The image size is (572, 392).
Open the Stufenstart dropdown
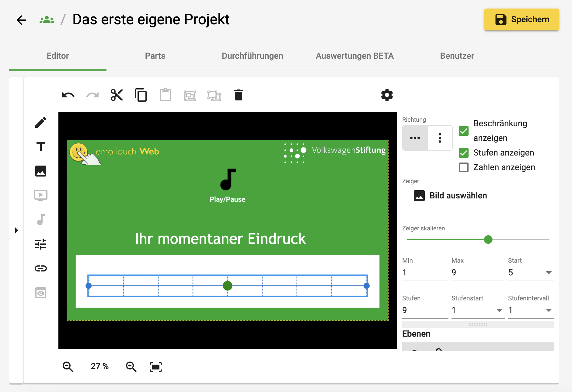tap(478, 310)
